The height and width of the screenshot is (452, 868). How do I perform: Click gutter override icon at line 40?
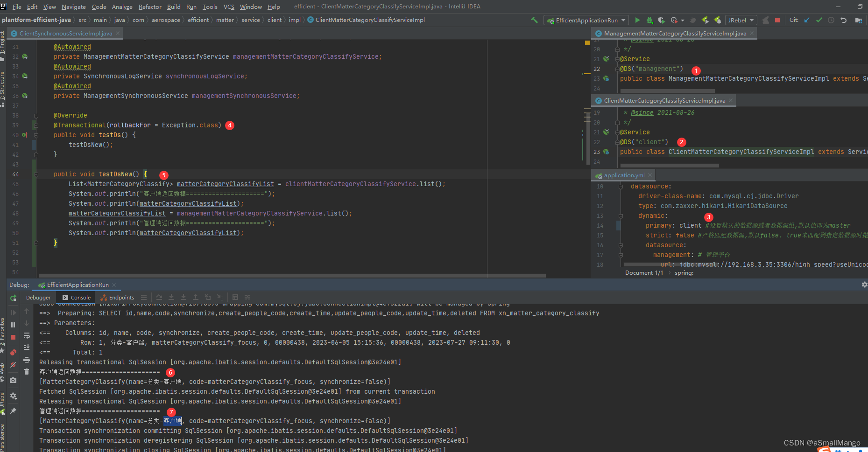click(x=24, y=135)
